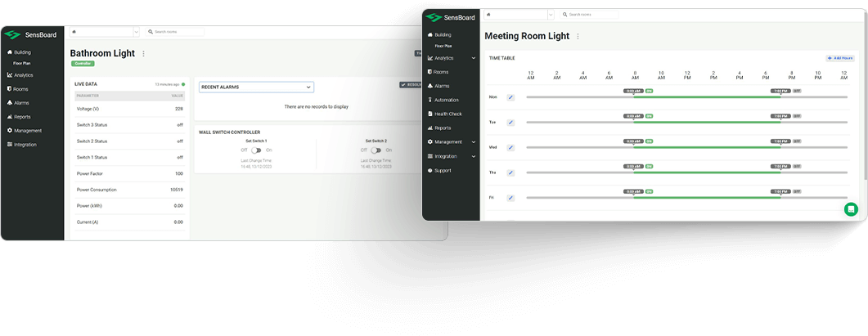Focus Search rooms field in Bathroom Light window
Screen dimensions: 868x336
tap(176, 32)
